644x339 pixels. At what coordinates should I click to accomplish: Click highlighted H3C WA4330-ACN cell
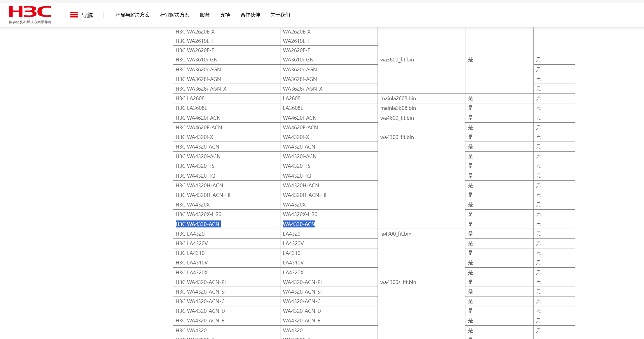[x=198, y=224]
